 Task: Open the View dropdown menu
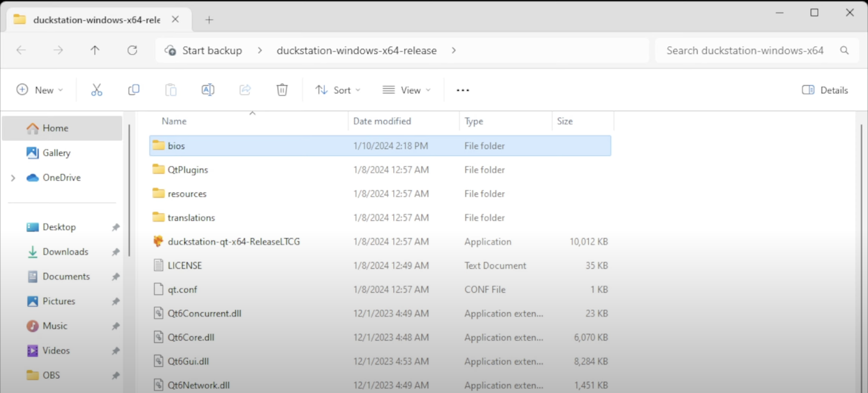coord(407,90)
